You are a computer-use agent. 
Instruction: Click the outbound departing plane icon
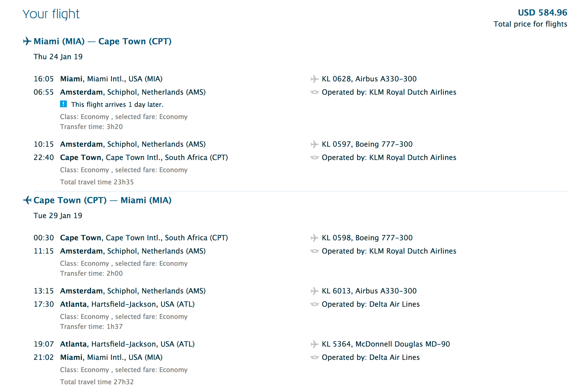[x=27, y=41]
